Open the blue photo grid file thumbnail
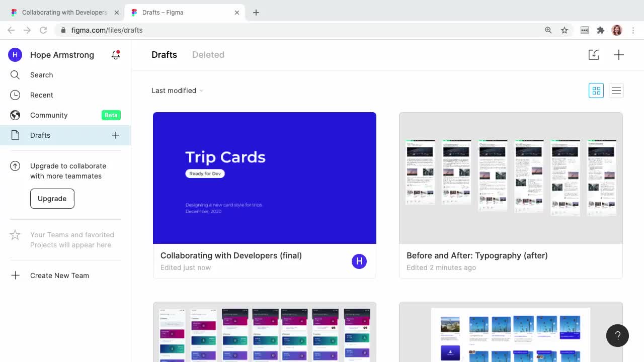This screenshot has width=644, height=362. coord(511,332)
